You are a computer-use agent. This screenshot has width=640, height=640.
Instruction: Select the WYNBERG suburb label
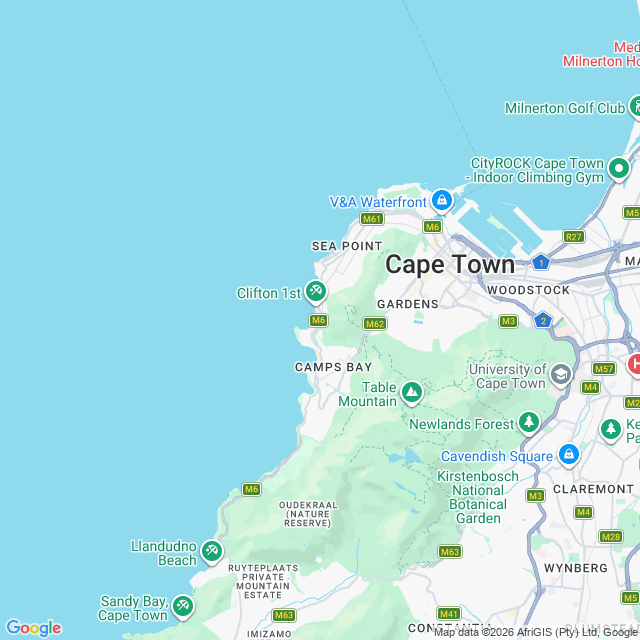point(576,568)
